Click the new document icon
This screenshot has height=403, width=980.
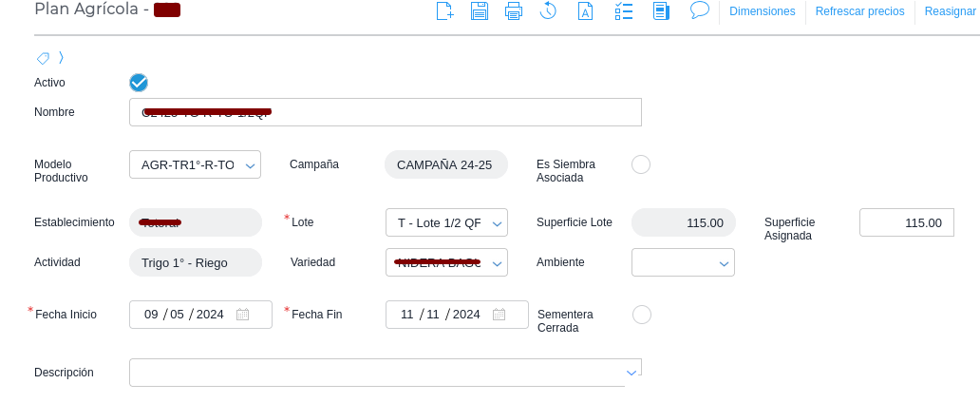pyautogui.click(x=444, y=11)
